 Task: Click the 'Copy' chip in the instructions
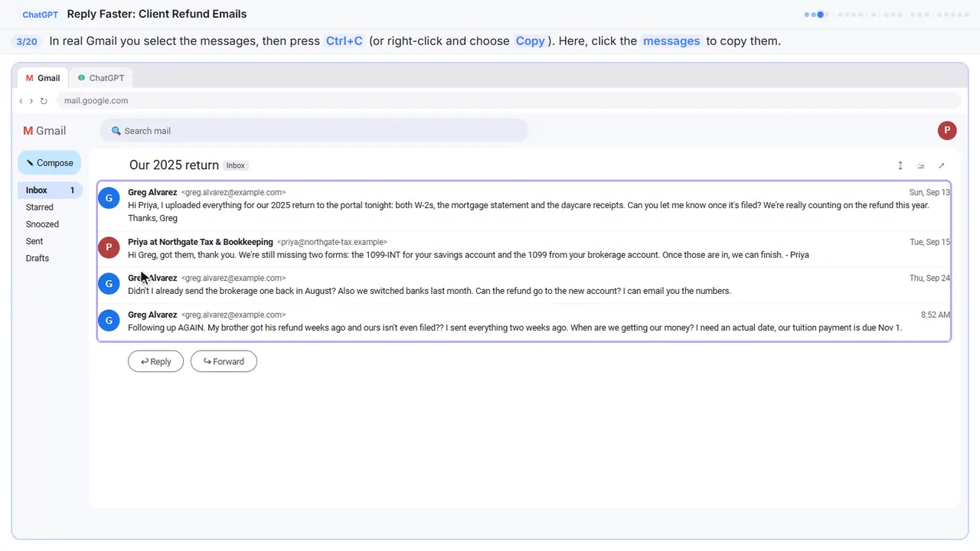click(x=530, y=41)
